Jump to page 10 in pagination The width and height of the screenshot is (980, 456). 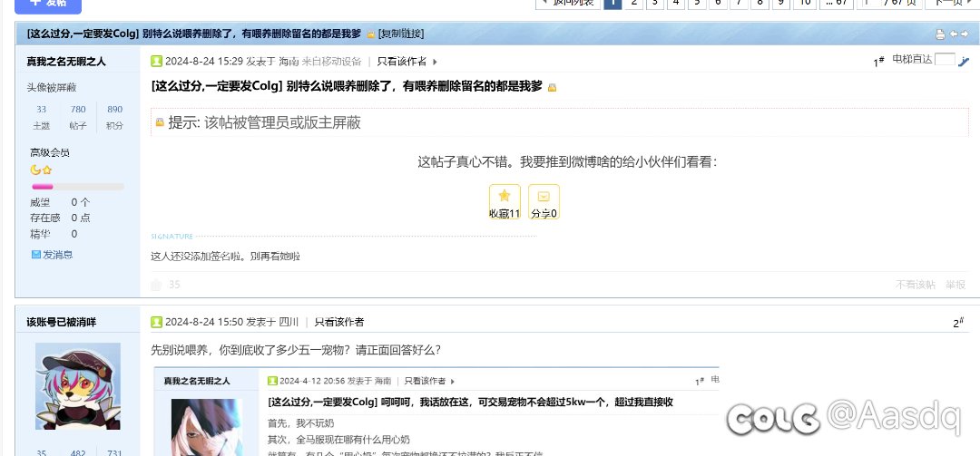tap(804, 3)
